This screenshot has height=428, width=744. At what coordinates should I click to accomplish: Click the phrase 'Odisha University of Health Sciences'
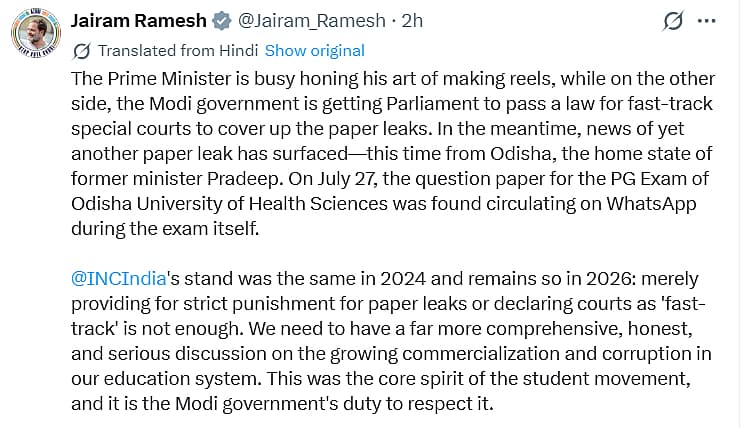[229, 204]
